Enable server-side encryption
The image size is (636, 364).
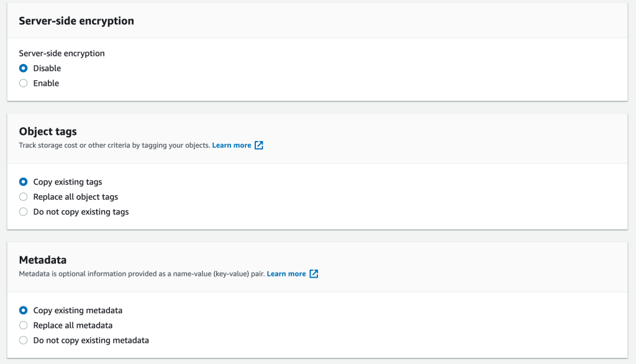[23, 83]
